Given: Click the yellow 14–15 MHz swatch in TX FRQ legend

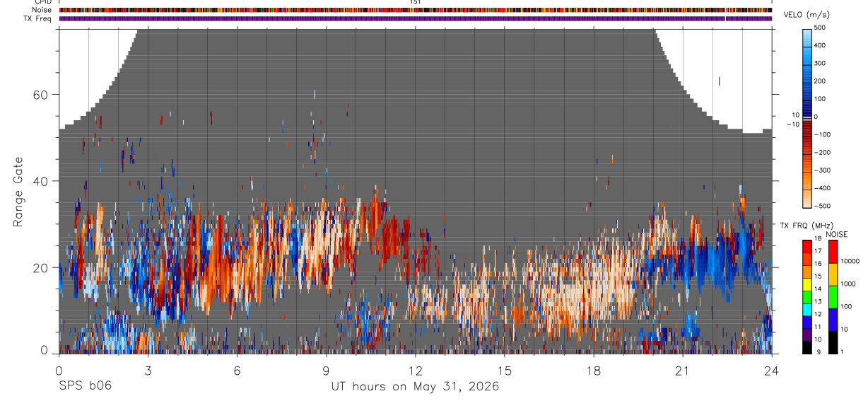Looking at the screenshot, I should 807,284.
